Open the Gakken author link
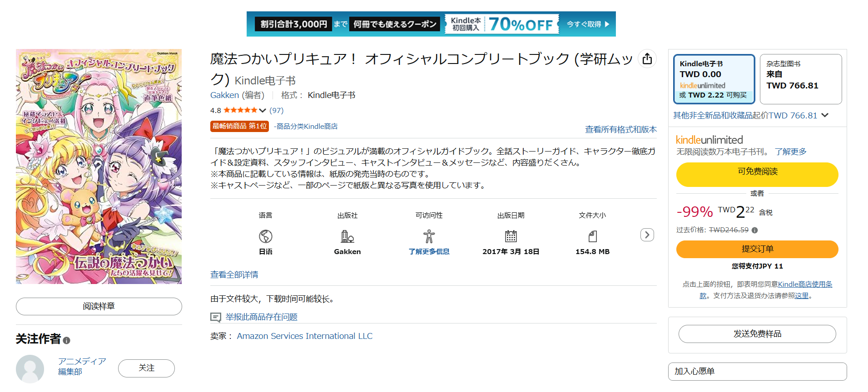The height and width of the screenshot is (392, 868). click(224, 95)
